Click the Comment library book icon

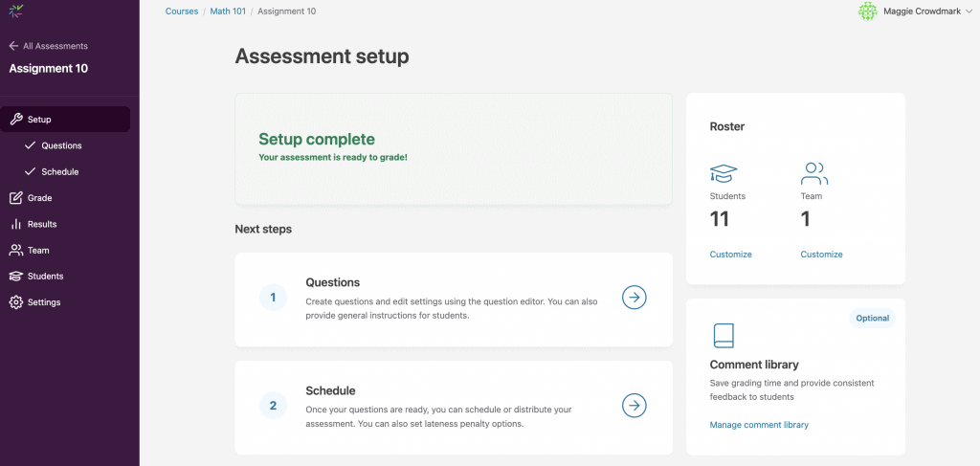(723, 336)
